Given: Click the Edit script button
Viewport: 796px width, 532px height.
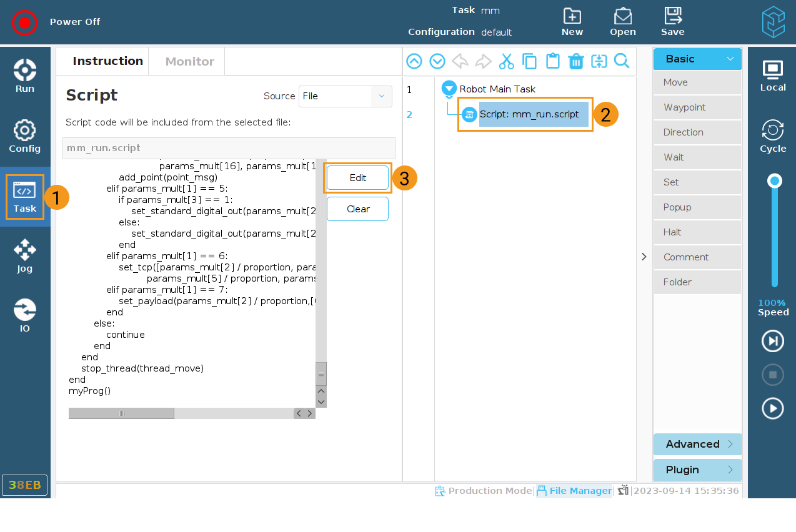Looking at the screenshot, I should coord(357,178).
